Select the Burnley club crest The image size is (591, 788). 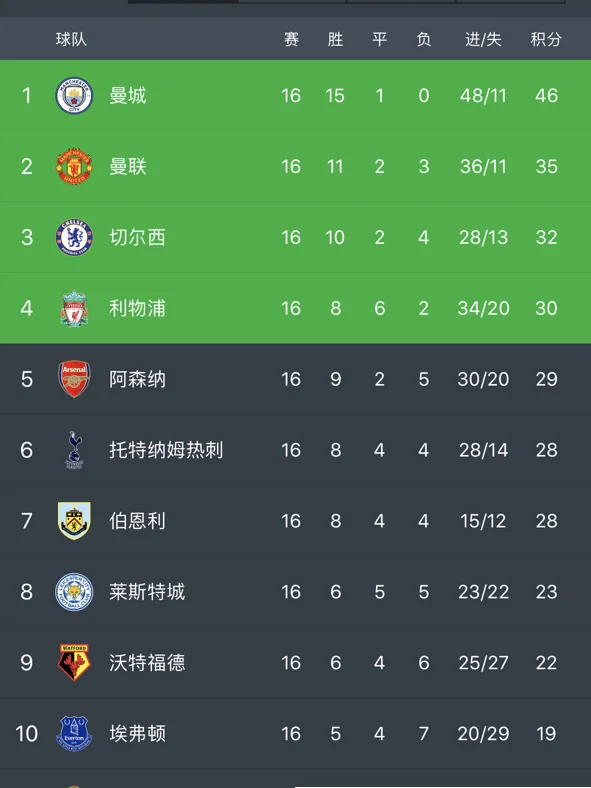click(x=74, y=521)
